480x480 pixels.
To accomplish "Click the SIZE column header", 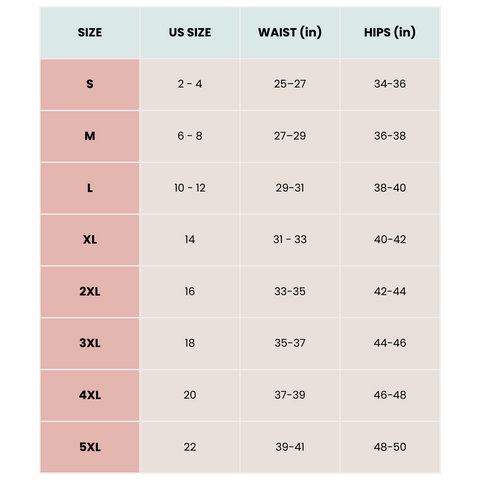I will (90, 33).
